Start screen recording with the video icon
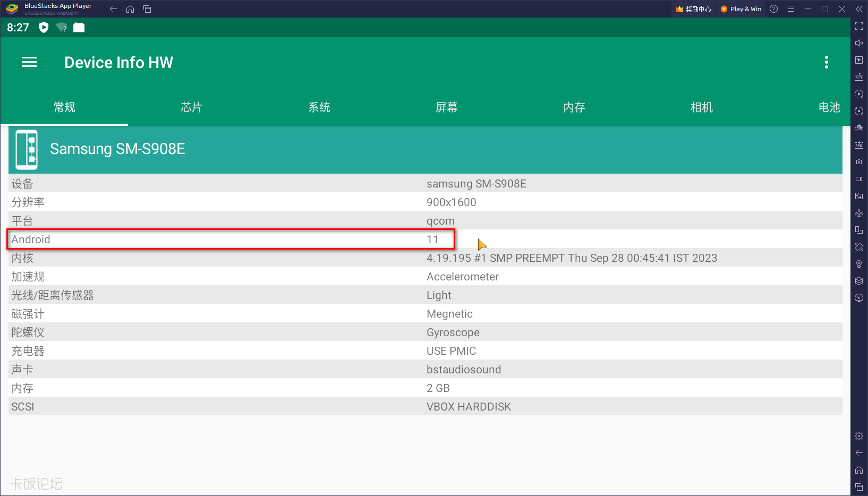The image size is (868, 496). tap(859, 179)
